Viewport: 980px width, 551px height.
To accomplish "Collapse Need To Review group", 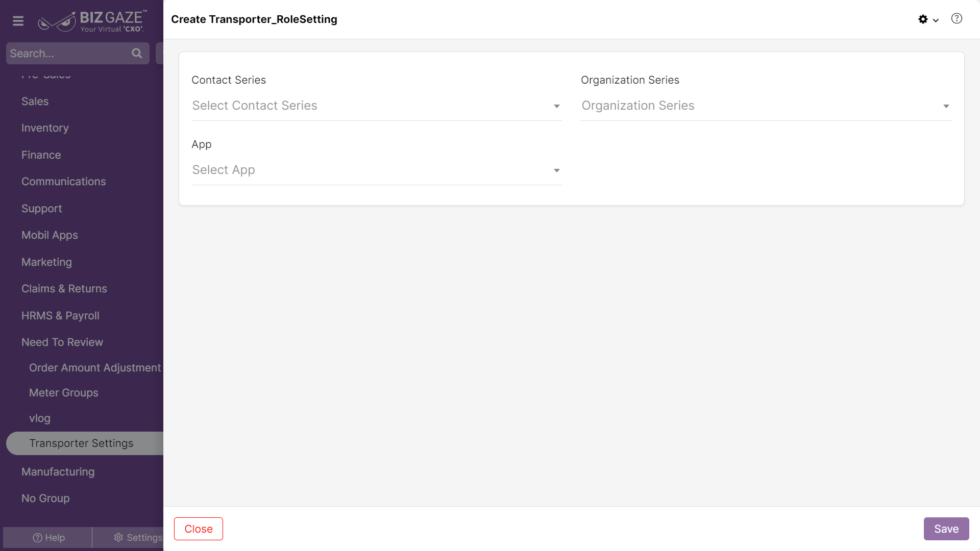I will pos(62,342).
